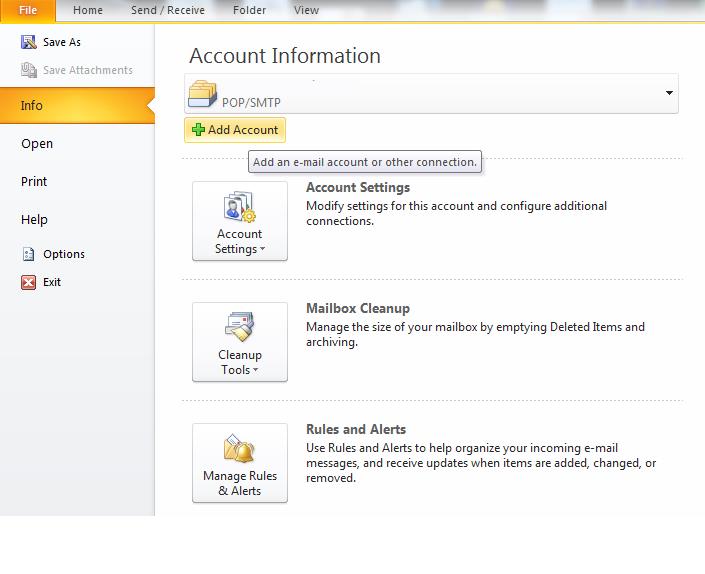
Task: Click the 'Use Rules and Alerts' description text
Action: click(481, 463)
